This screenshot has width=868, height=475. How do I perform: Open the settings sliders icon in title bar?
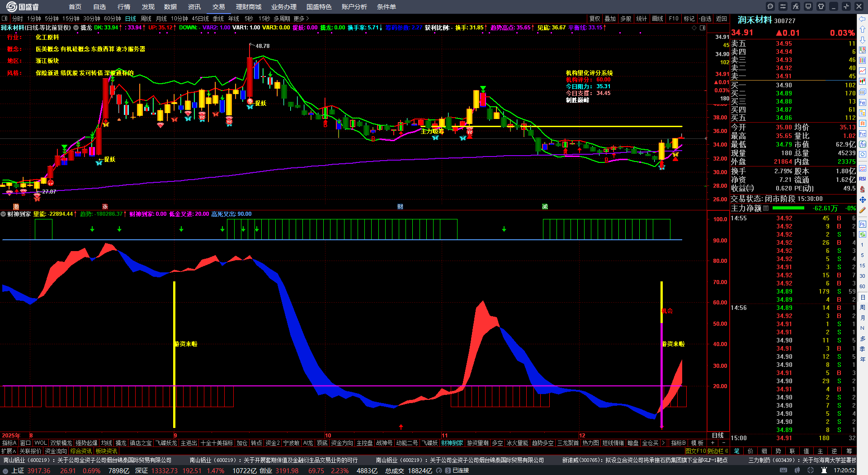click(x=783, y=6)
